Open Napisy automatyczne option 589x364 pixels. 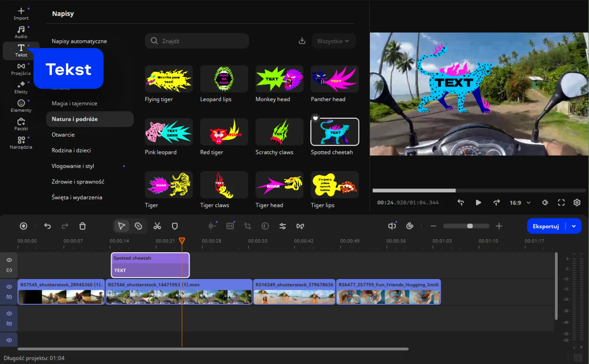click(79, 41)
